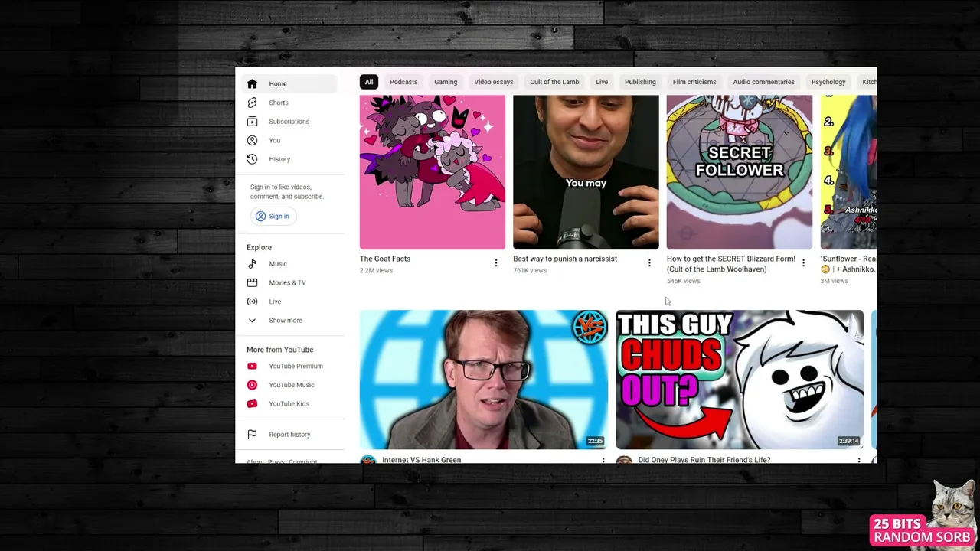Click the Sign in button

273,216
